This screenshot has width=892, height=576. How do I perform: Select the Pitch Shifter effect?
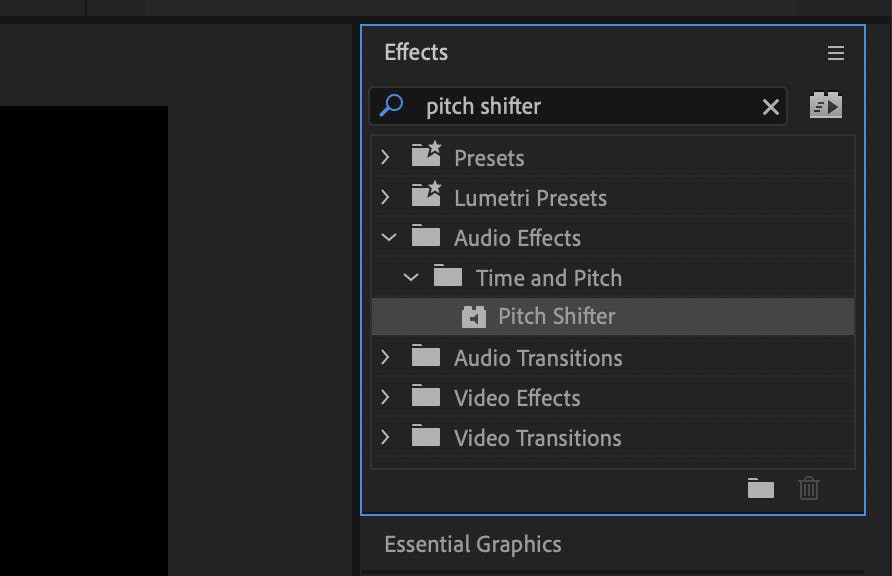(558, 317)
